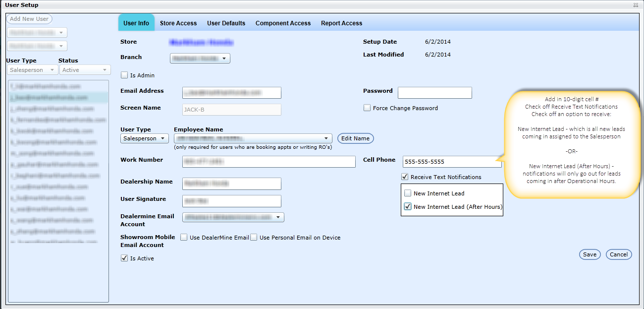Image resolution: width=644 pixels, height=309 pixels.
Task: Enable the New Internet Lead checkbox
Action: click(408, 193)
